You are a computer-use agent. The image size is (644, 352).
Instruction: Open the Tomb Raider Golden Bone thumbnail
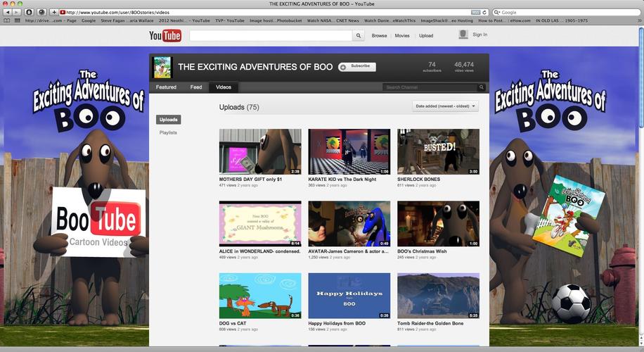click(x=438, y=296)
